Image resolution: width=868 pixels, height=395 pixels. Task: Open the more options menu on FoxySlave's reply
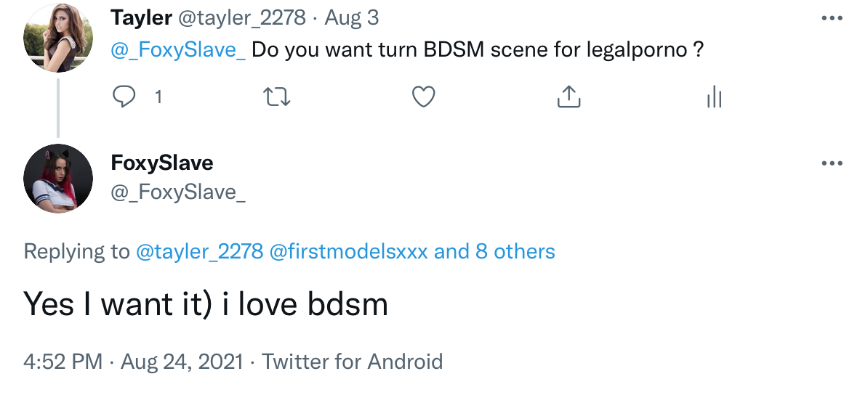point(831,163)
